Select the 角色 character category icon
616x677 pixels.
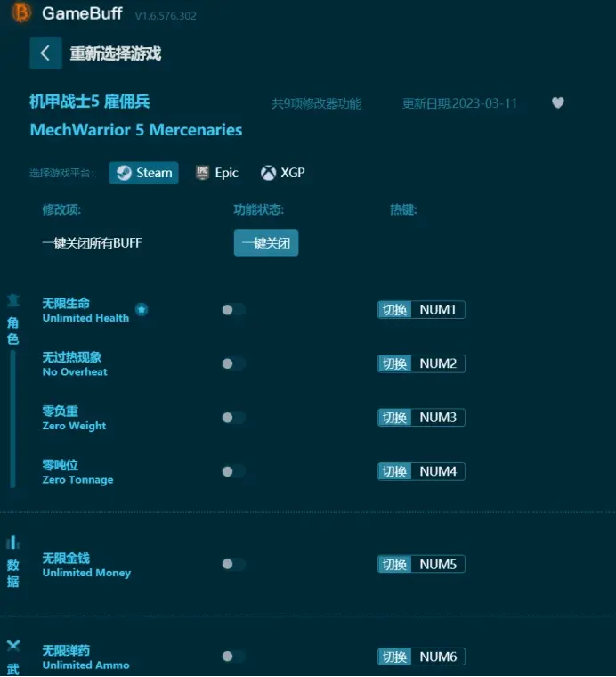[x=13, y=300]
